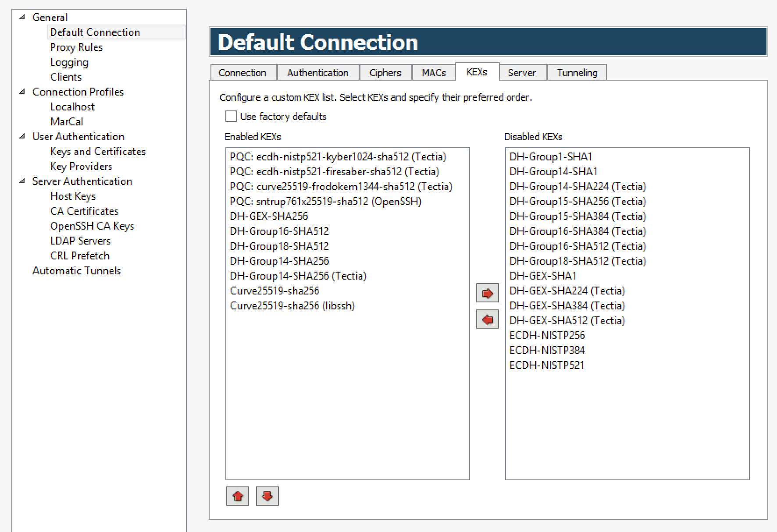
Task: Select DH-GEX-SHA256 in Enabled KEXs list
Action: 269,216
